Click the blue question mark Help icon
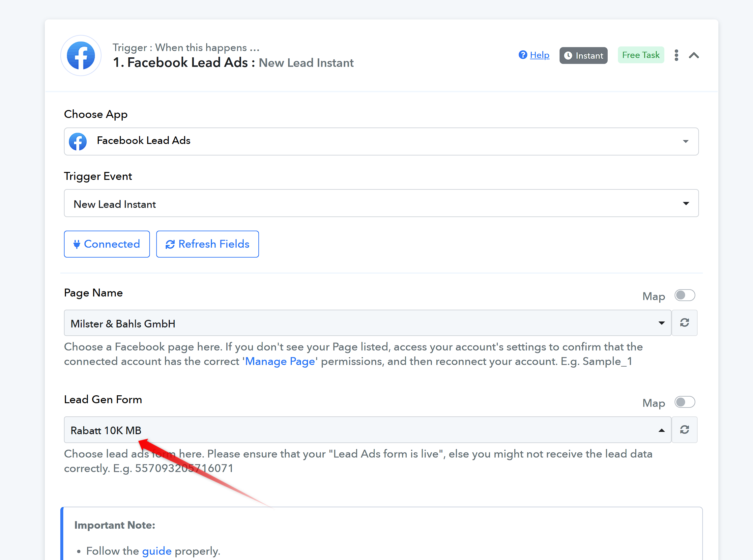This screenshot has height=560, width=753. tap(523, 55)
